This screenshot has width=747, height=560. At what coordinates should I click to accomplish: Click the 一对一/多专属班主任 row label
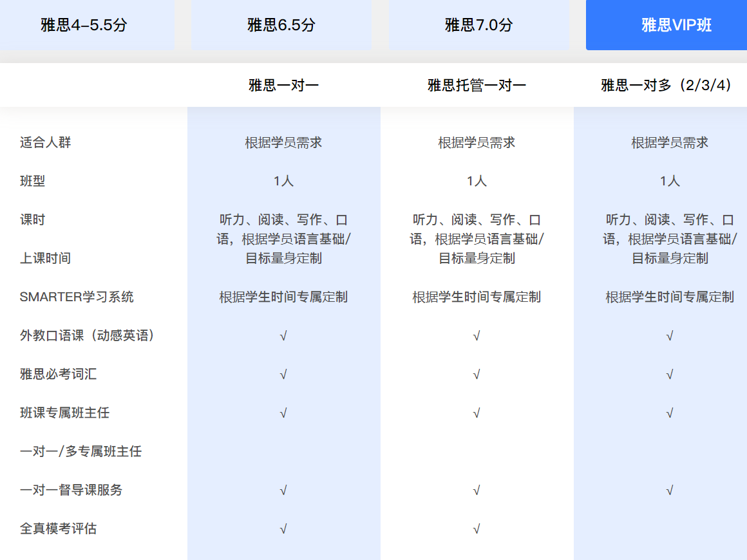coord(80,451)
